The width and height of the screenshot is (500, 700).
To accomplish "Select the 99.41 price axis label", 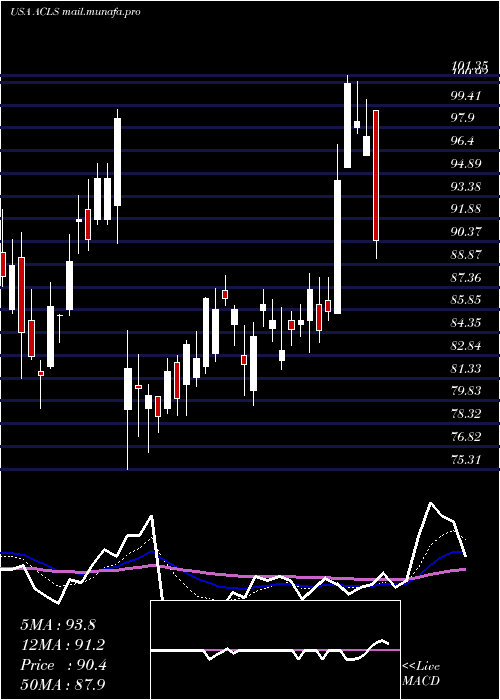I will [466, 96].
